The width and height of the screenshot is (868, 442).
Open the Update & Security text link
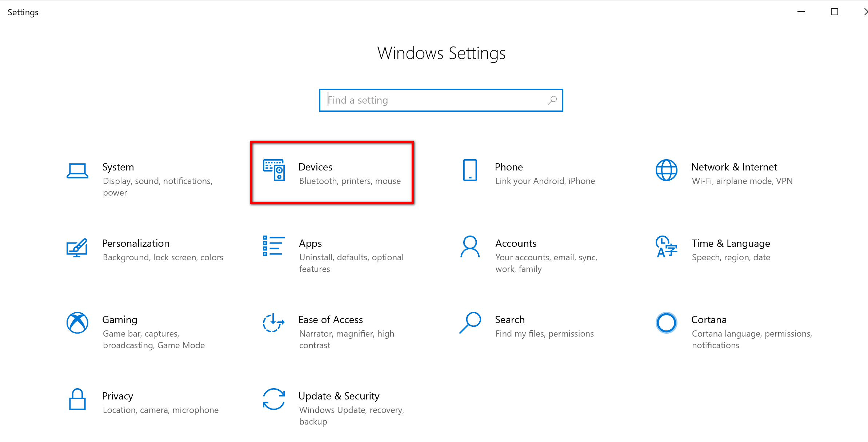tap(339, 396)
